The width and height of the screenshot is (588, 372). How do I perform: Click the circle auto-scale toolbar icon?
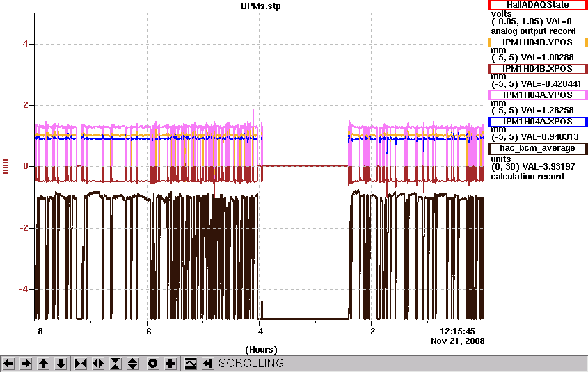152,364
